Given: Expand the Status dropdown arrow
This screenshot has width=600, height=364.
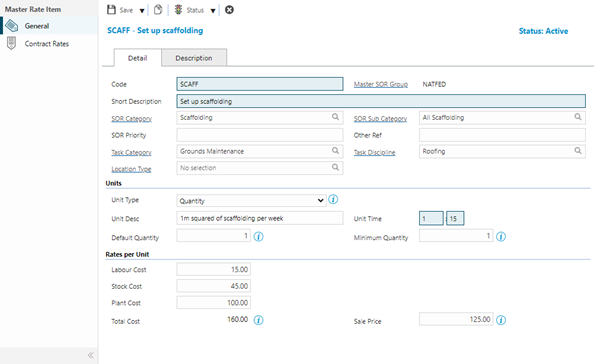Looking at the screenshot, I should 213,11.
